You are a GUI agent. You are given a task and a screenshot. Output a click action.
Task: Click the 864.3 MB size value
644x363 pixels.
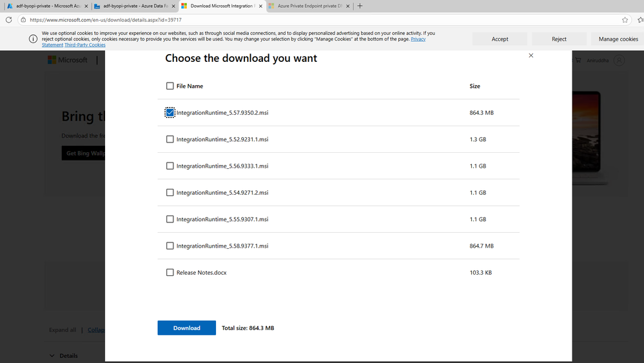pyautogui.click(x=482, y=113)
